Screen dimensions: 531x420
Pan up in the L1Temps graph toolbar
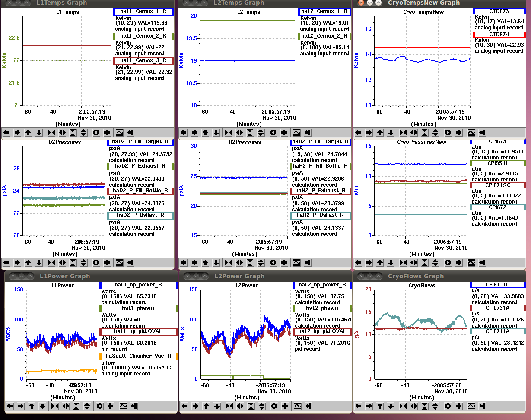point(29,133)
